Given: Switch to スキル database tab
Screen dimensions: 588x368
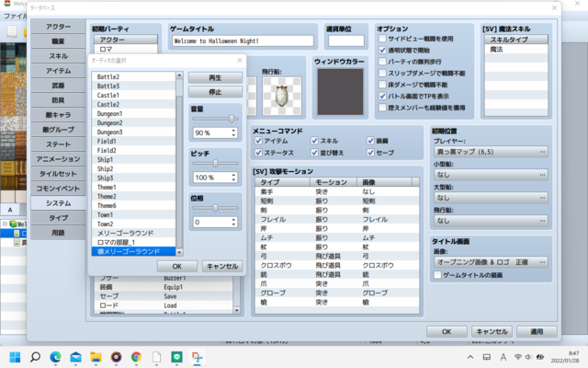Looking at the screenshot, I should (x=58, y=56).
